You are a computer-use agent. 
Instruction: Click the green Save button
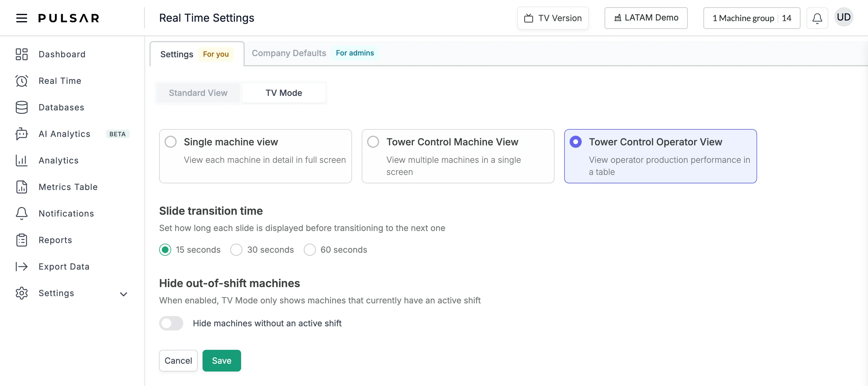(x=222, y=361)
